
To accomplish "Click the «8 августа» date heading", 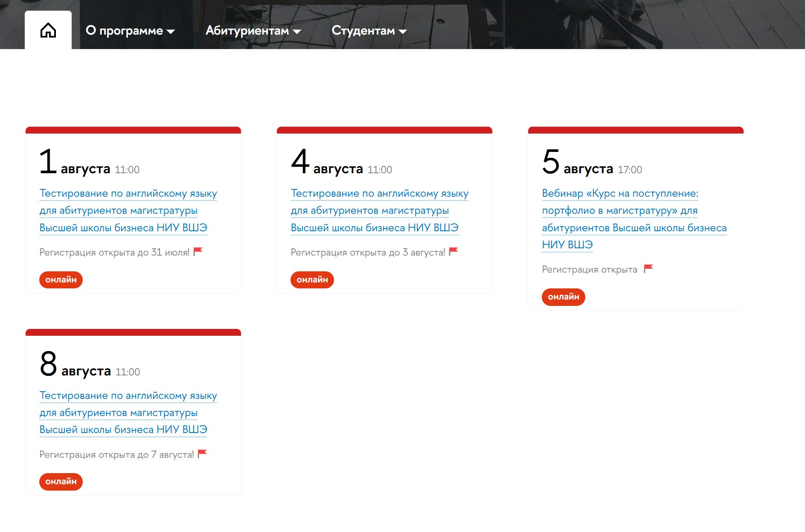I will [x=75, y=364].
